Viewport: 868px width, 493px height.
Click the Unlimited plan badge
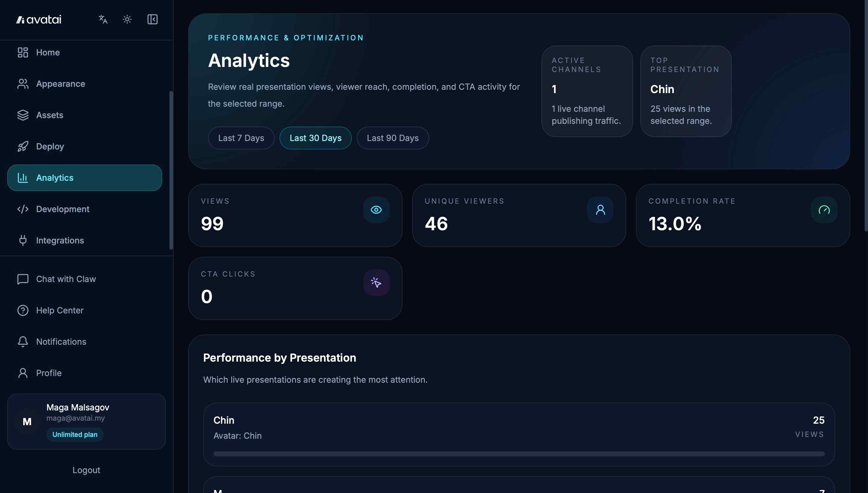point(75,435)
